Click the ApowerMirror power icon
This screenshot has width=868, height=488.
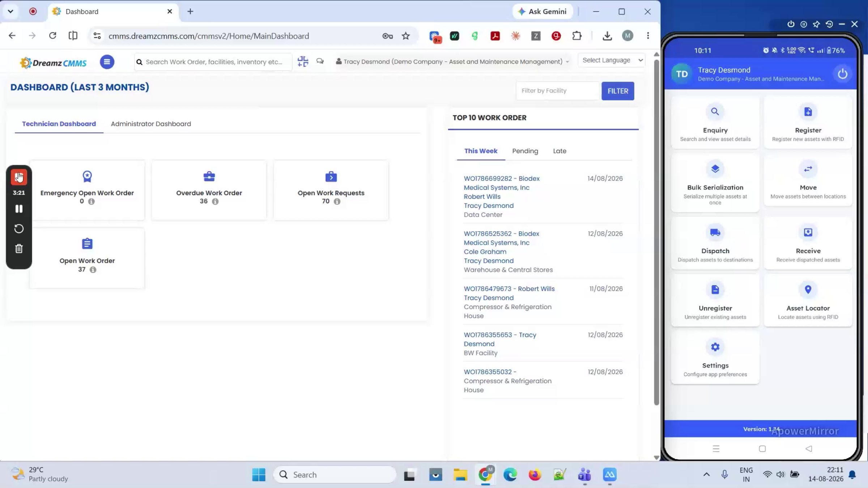pos(791,24)
